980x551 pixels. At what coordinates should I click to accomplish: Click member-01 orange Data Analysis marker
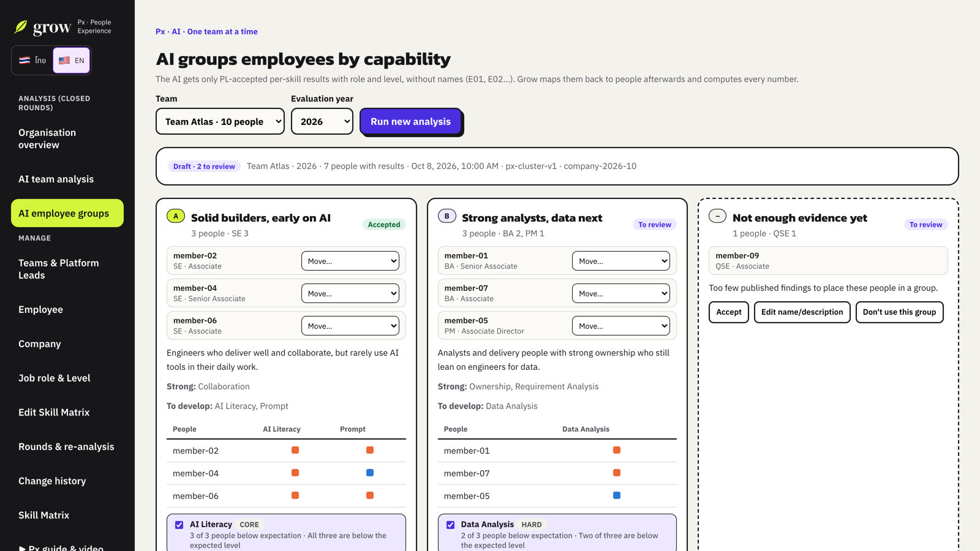pyautogui.click(x=617, y=450)
